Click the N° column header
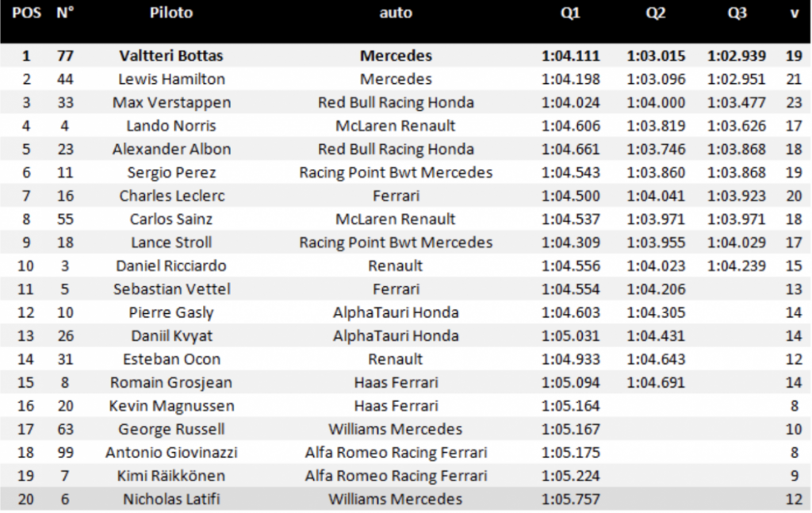This screenshot has height=513, width=812. (65, 13)
